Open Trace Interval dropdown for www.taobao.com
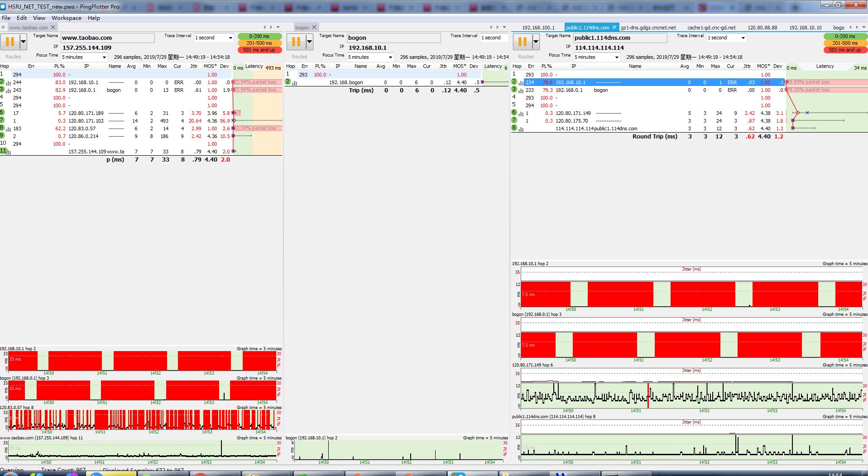 pyautogui.click(x=230, y=38)
